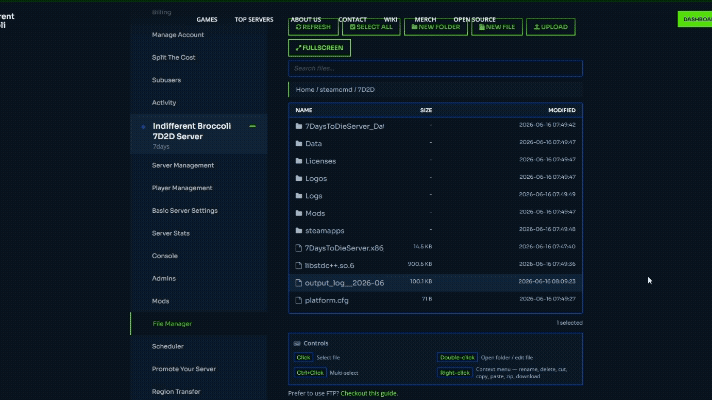The height and width of the screenshot is (400, 712).
Task: Open Subusers in sidebar
Action: point(166,80)
